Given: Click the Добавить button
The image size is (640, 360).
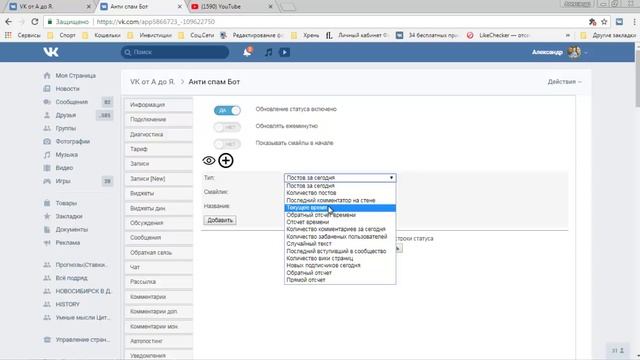Looking at the screenshot, I should pos(220,220).
